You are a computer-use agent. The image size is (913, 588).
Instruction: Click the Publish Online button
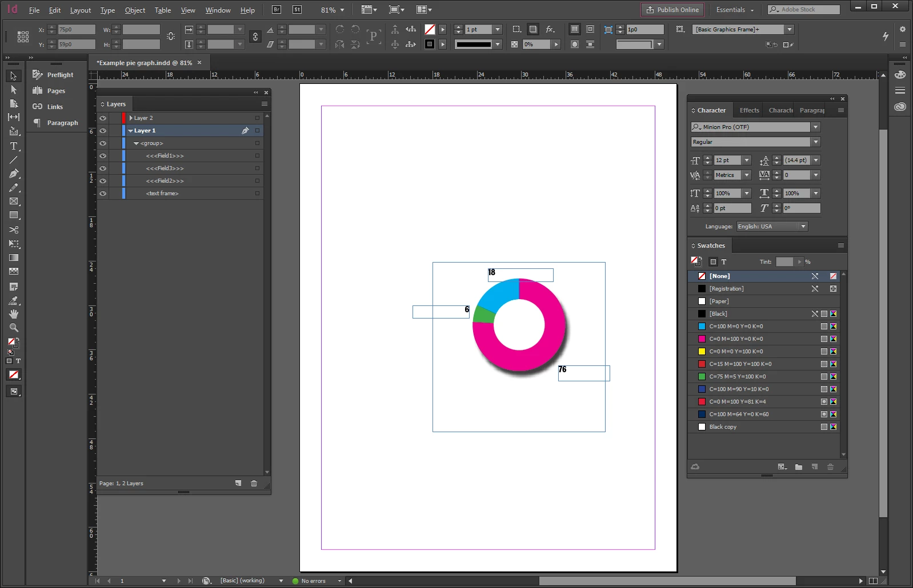tap(672, 10)
